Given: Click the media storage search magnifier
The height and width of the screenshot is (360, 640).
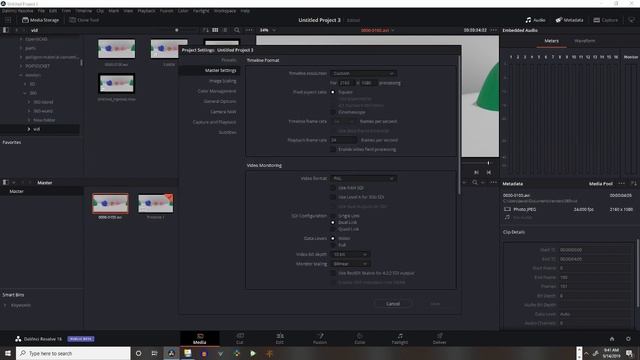Looking at the screenshot, I should pos(237,30).
